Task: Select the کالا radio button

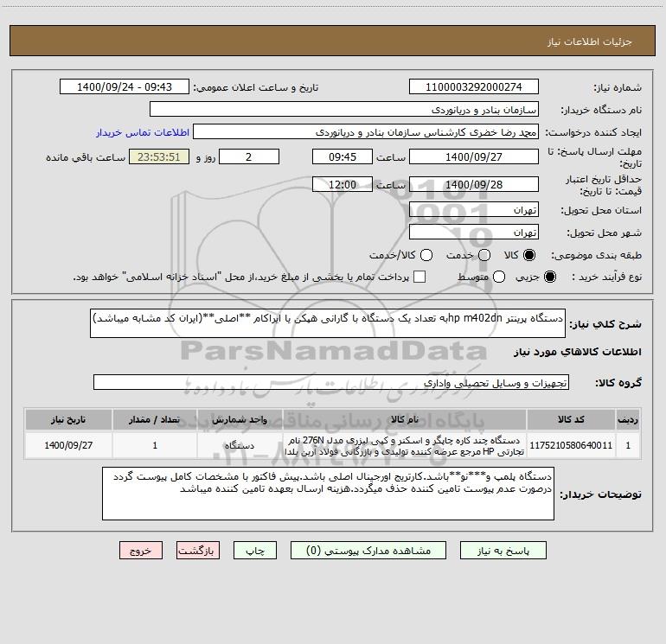Action: pos(529,255)
